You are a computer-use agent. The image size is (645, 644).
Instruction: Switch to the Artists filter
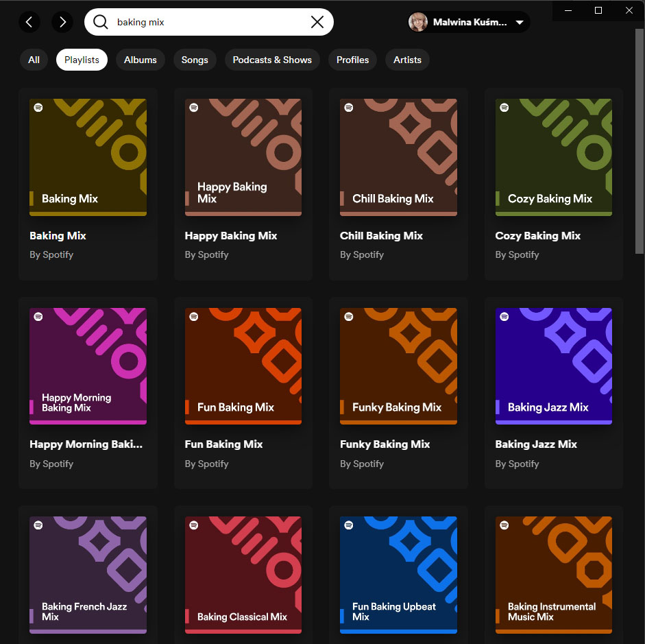pos(407,60)
